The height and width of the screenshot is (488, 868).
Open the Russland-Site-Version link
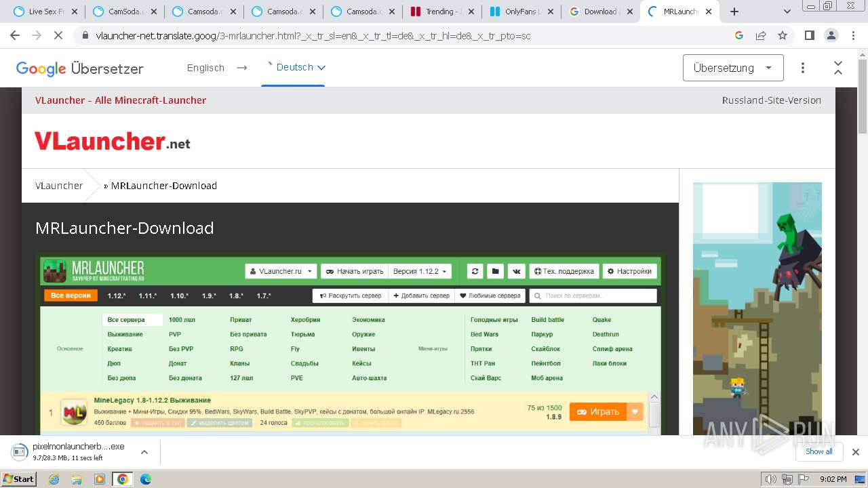[x=772, y=100]
